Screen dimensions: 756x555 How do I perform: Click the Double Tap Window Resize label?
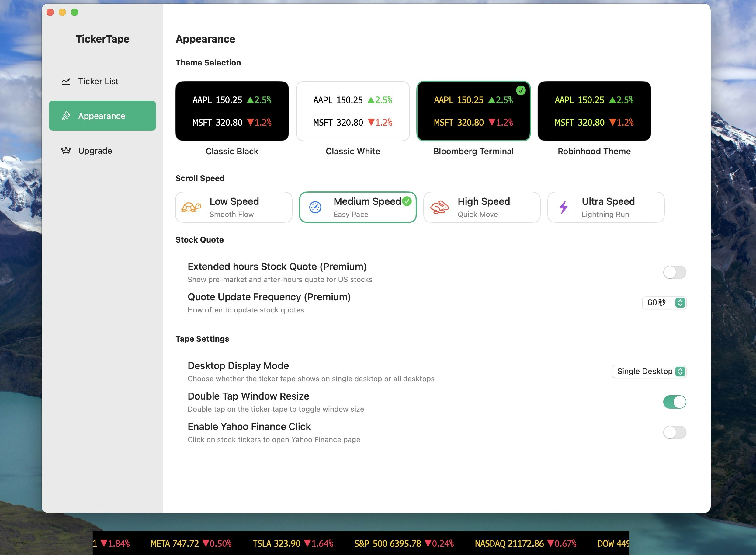[x=248, y=396]
